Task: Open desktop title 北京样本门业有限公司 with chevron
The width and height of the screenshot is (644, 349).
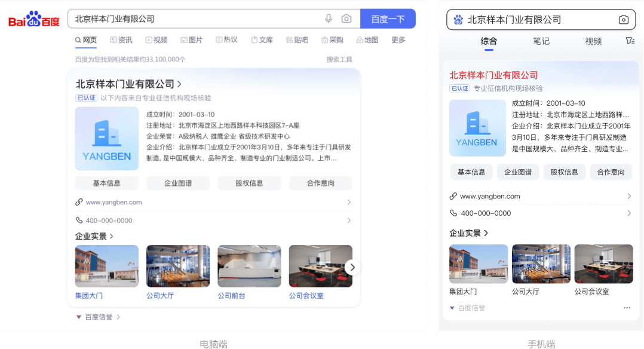Action: 128,84
